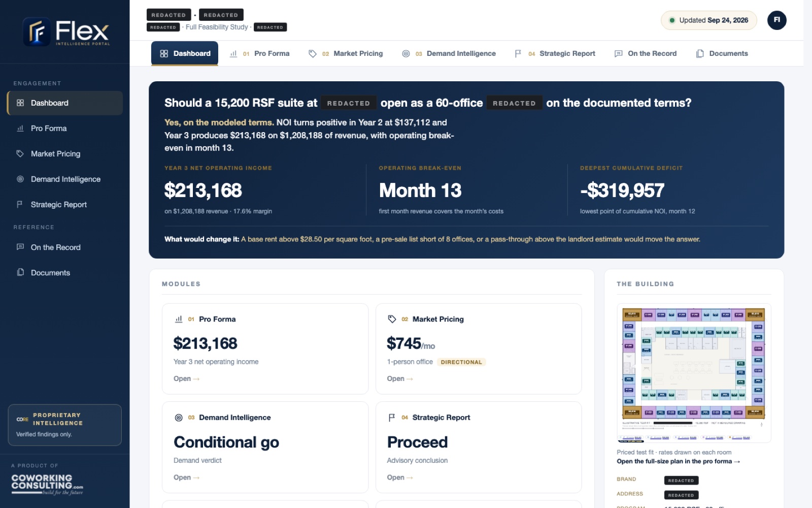Select Pro Forma in the sidebar
Viewport: 812px width, 508px height.
65,129
